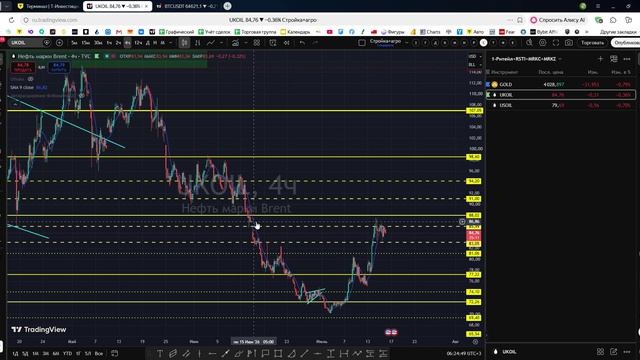Select Все date range

[98, 353]
